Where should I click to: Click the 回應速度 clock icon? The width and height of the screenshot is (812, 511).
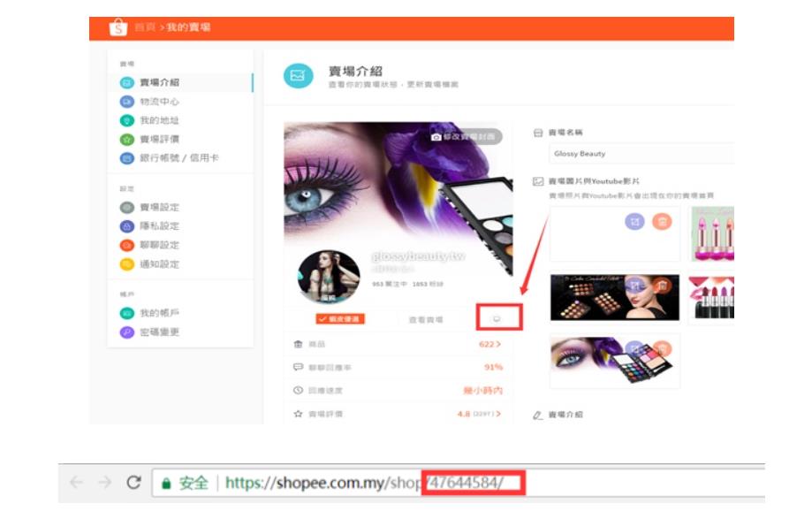point(298,390)
